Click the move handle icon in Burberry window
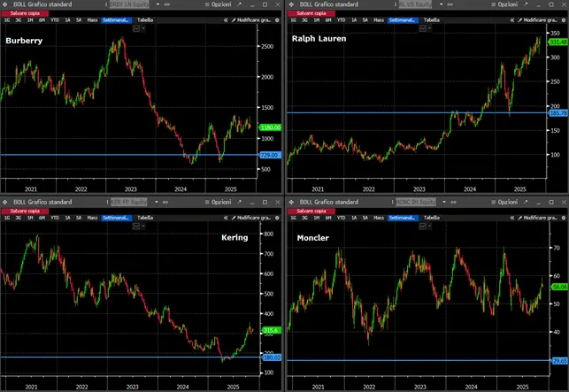This screenshot has width=569, height=392. coord(5,4)
